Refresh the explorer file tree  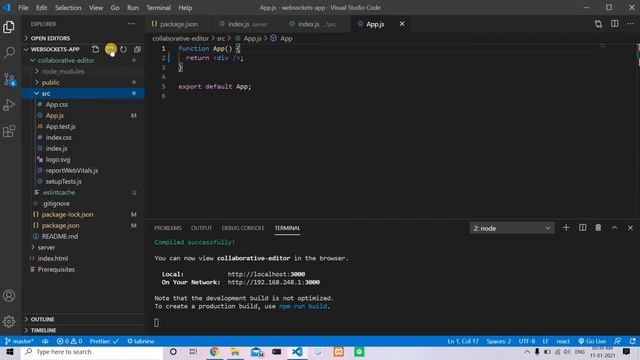click(123, 49)
